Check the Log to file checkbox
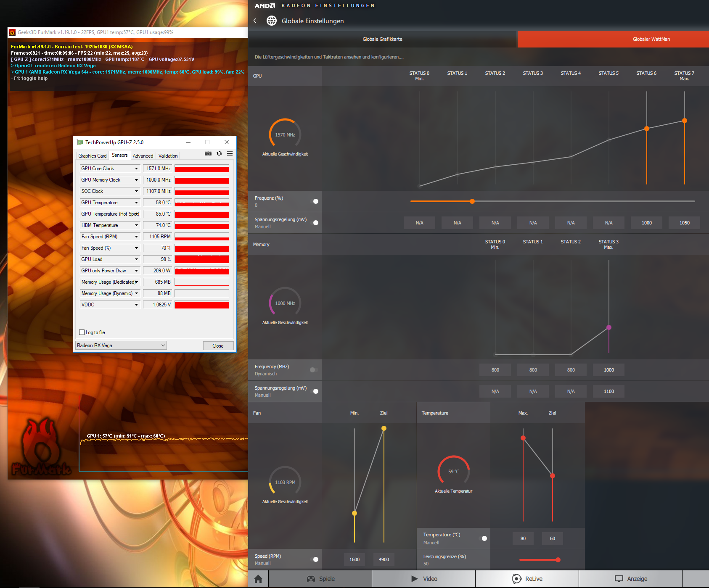The image size is (709, 588). point(82,332)
